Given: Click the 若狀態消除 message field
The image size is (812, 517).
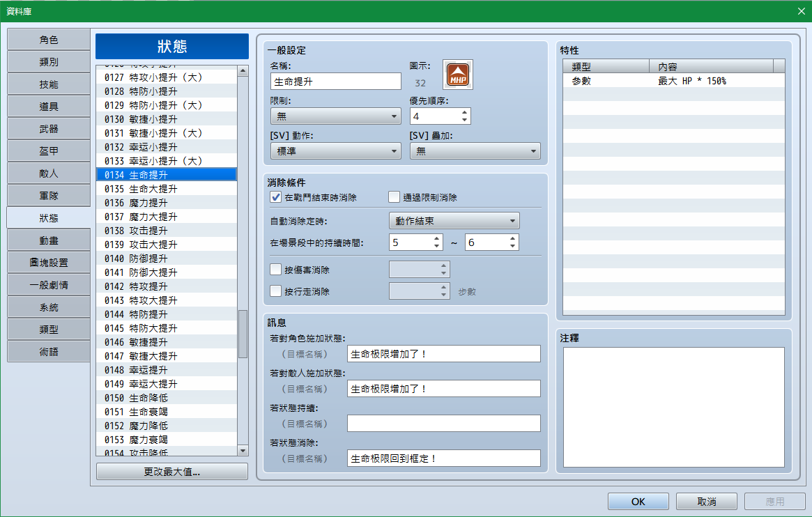Looking at the screenshot, I should pyautogui.click(x=444, y=458).
